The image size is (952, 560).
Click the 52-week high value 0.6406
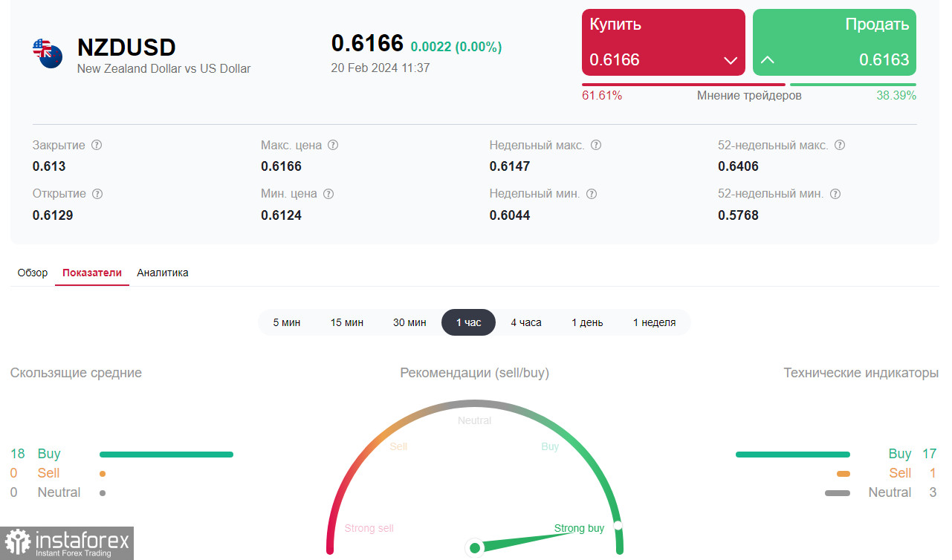tap(738, 166)
